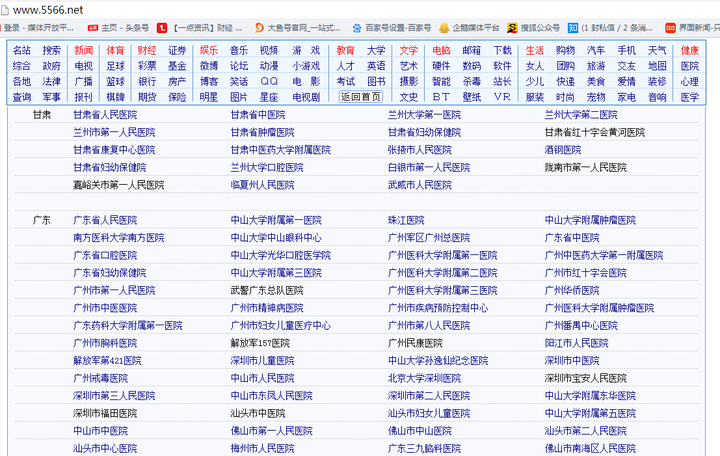Open 佛山市第一人民医院 link

tap(271, 431)
